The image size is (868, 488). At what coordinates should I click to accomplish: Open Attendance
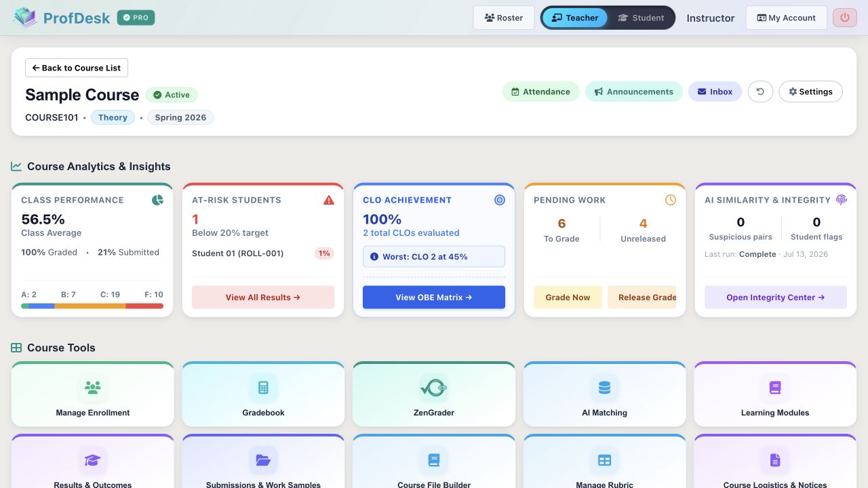(x=540, y=91)
